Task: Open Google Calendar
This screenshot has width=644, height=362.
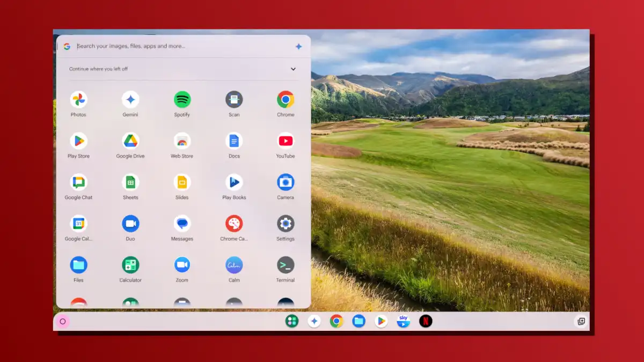Action: [x=78, y=224]
